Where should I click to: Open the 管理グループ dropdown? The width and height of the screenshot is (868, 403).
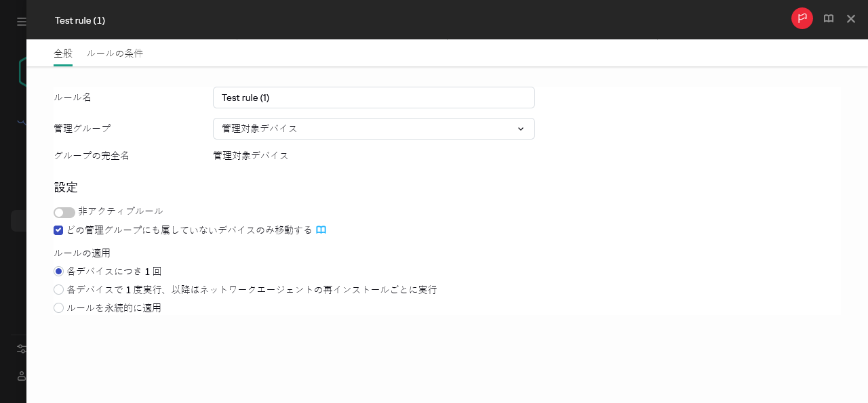374,129
